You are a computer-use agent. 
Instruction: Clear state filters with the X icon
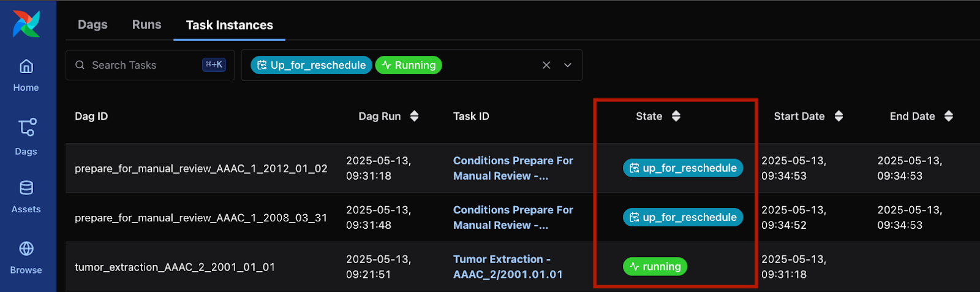pyautogui.click(x=546, y=65)
